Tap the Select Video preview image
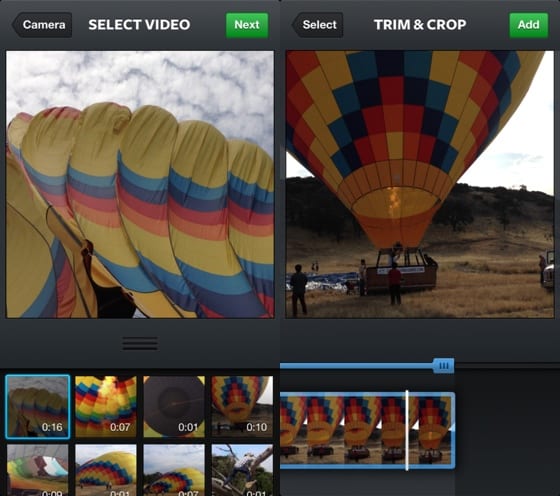This screenshot has width=560, height=496. [140, 184]
